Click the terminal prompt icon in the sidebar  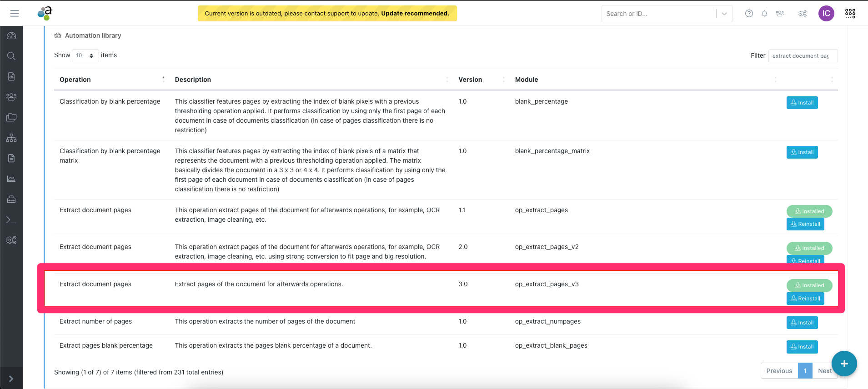pyautogui.click(x=11, y=220)
